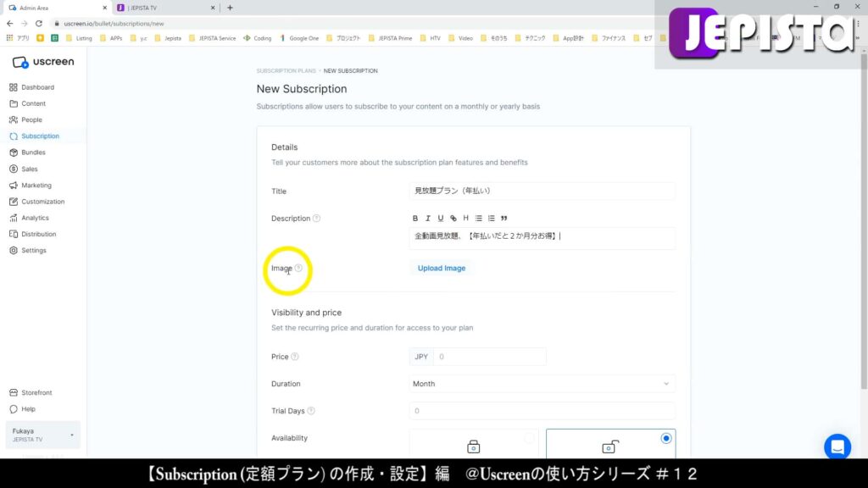Close the Admin Area browser tab
This screenshot has width=868, height=488.
pyautogui.click(x=104, y=8)
